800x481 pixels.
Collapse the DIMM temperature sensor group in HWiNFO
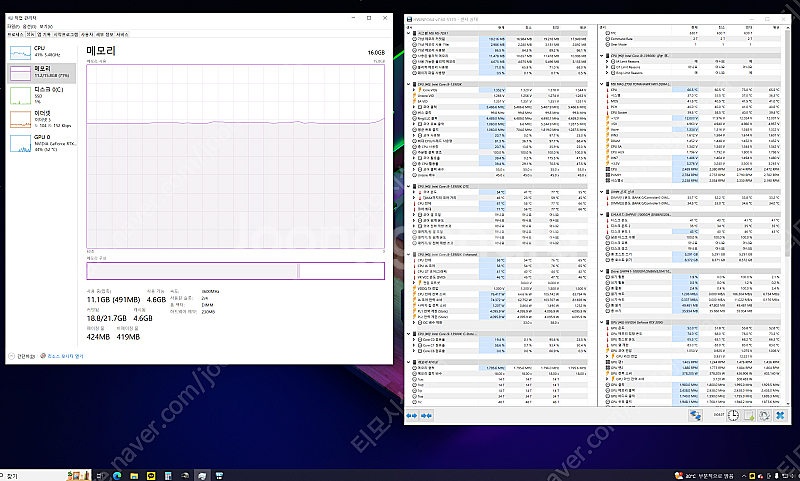click(x=602, y=192)
